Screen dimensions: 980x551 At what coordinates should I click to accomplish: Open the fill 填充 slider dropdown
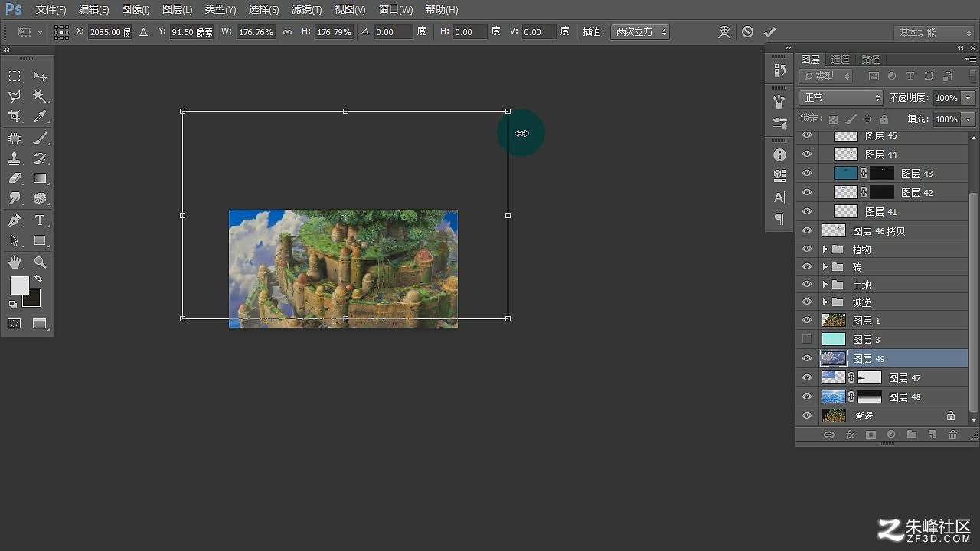click(969, 119)
